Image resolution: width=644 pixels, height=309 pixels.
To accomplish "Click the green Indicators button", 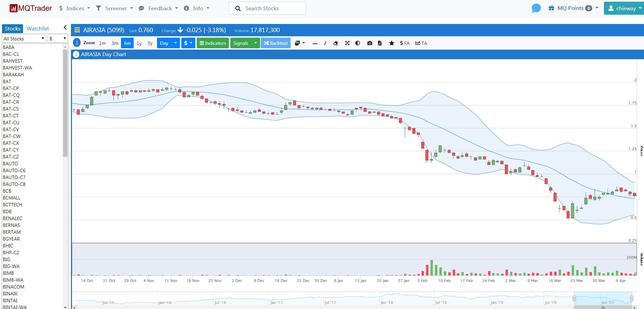I will click(x=213, y=43).
